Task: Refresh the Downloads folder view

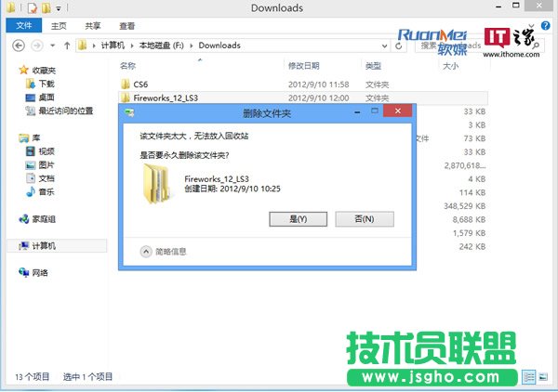Action: point(399,46)
